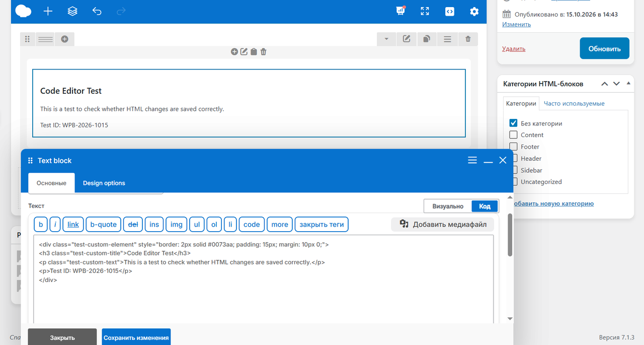
Task: Add a column with the row plus icon
Action: 64,39
